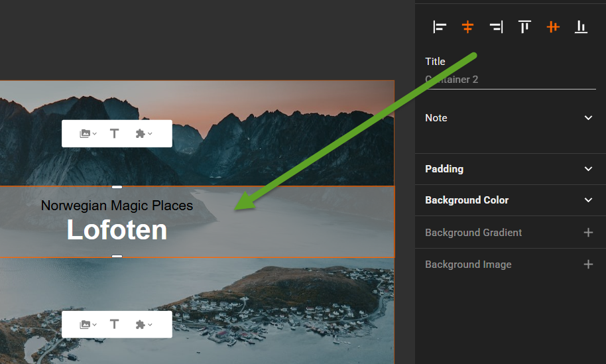Open image dropdown in bottom container toolbar
The width and height of the screenshot is (606, 364).
click(88, 325)
